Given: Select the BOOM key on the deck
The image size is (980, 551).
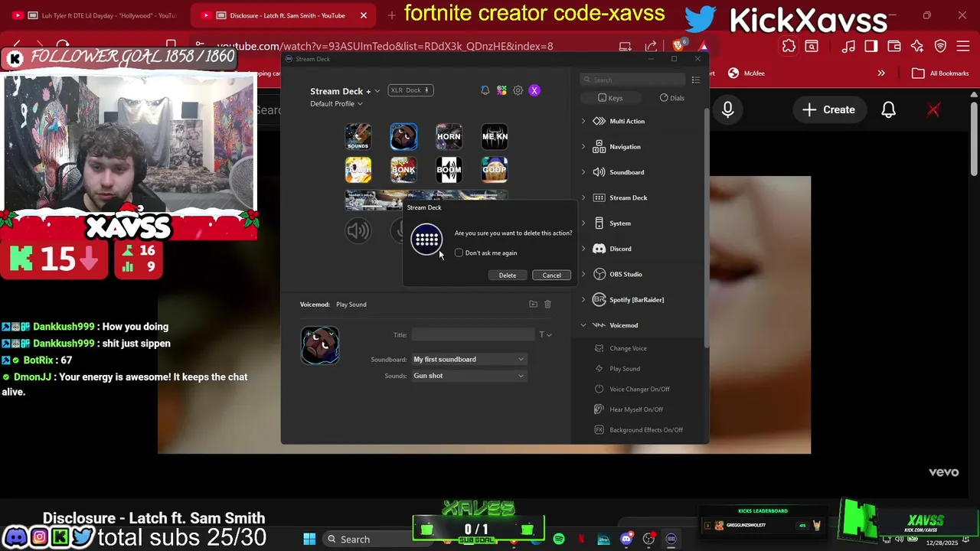Looking at the screenshot, I should click(449, 170).
